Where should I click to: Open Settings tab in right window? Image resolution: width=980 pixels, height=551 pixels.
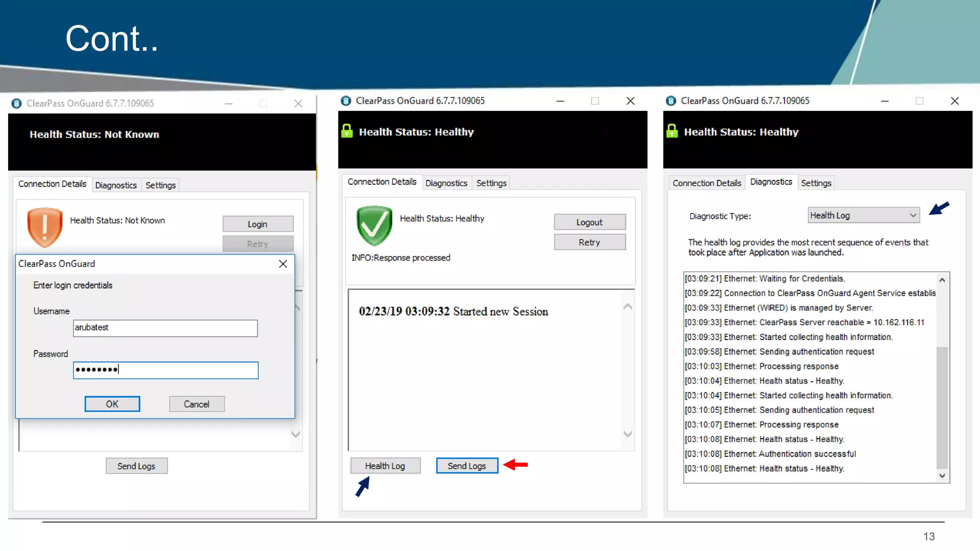[x=816, y=183]
